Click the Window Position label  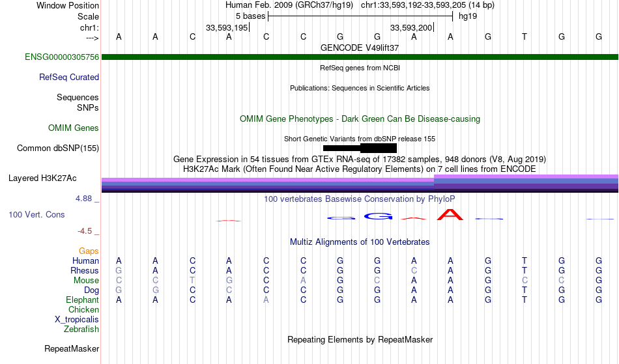click(x=68, y=5)
